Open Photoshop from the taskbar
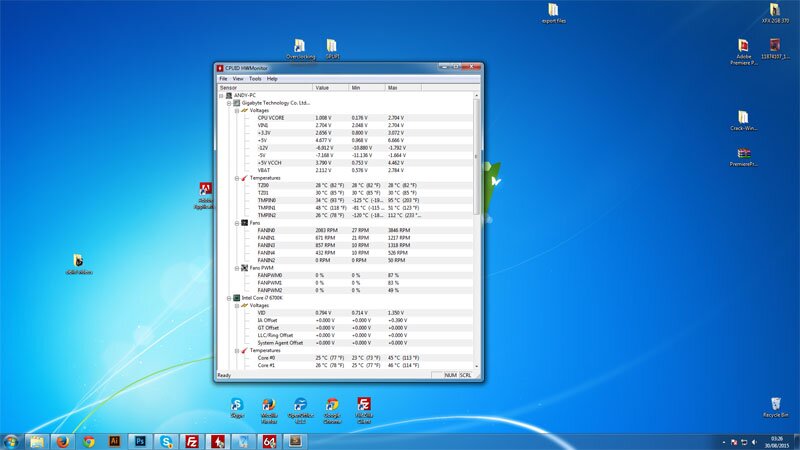Viewport: 800px width, 450px height. pos(140,441)
